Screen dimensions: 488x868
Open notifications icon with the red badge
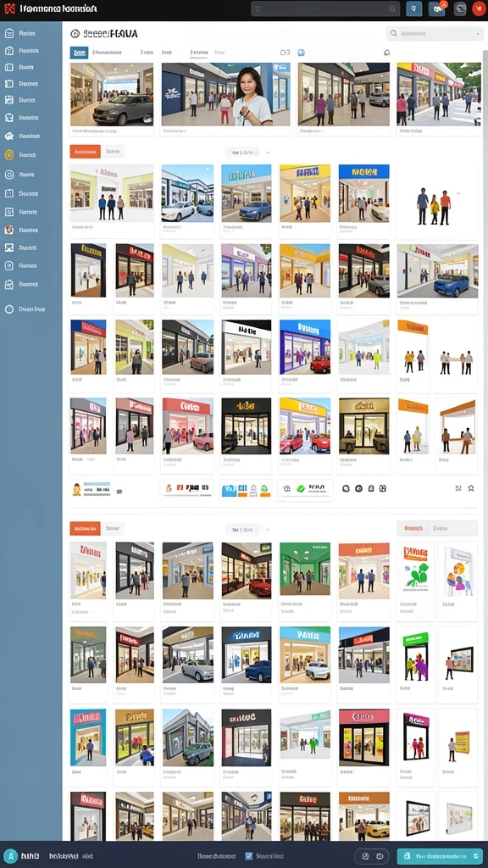pos(437,8)
